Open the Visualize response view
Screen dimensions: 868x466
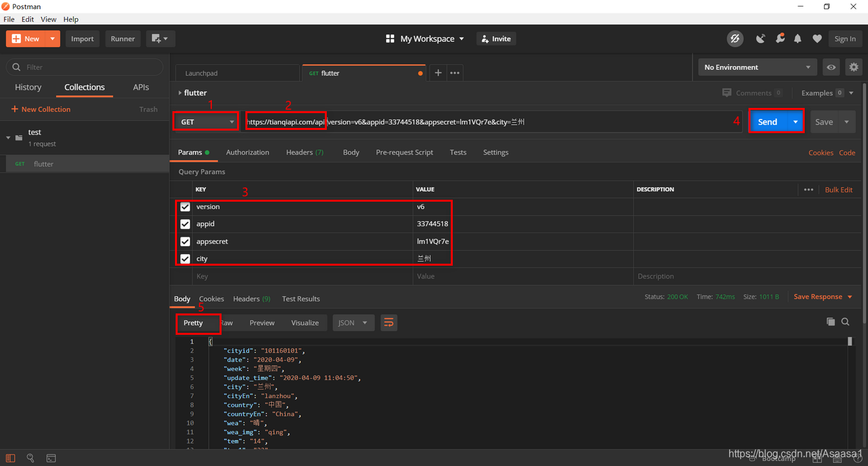tap(305, 323)
